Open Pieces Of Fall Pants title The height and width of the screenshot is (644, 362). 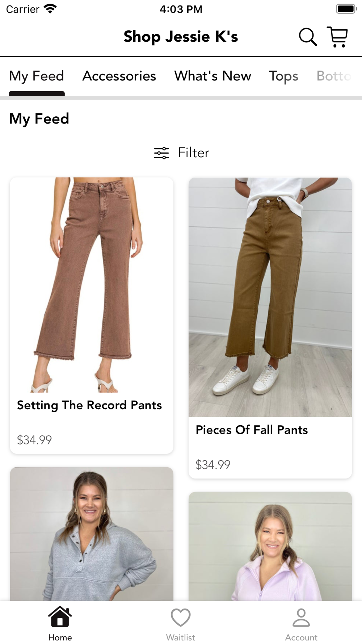pyautogui.click(x=252, y=430)
